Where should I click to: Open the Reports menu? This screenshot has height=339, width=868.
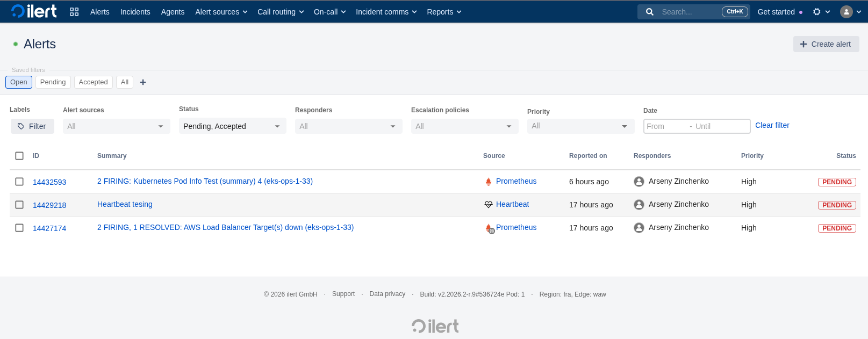444,12
